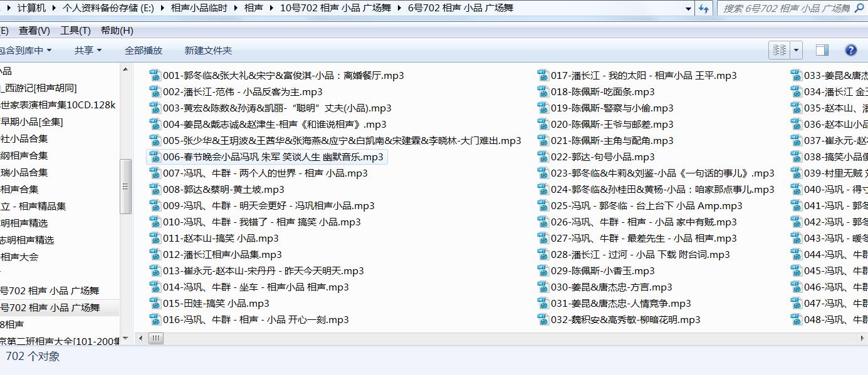The width and height of the screenshot is (868, 375).
Task: Select file 031-姜昆&唐杰忠-人情竞争.mp3
Action: (614, 303)
